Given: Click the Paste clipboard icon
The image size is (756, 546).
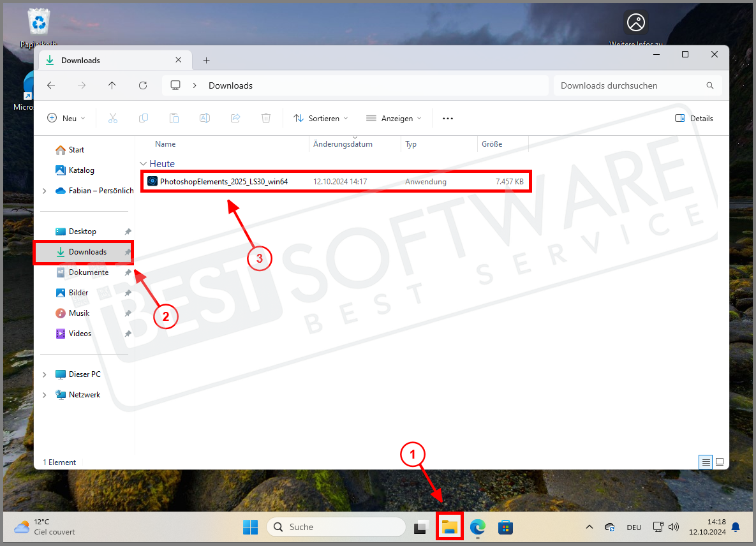Looking at the screenshot, I should click(x=174, y=118).
